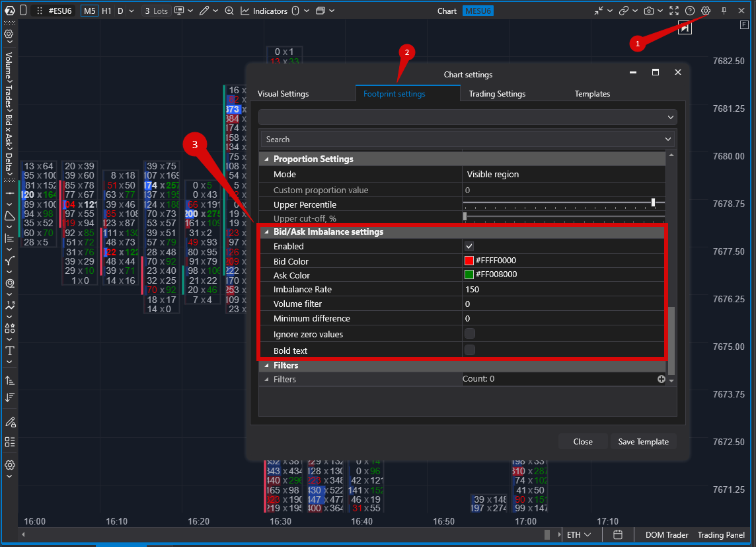Select the volume profile tool in sidebar
756x547 pixels.
(10, 238)
